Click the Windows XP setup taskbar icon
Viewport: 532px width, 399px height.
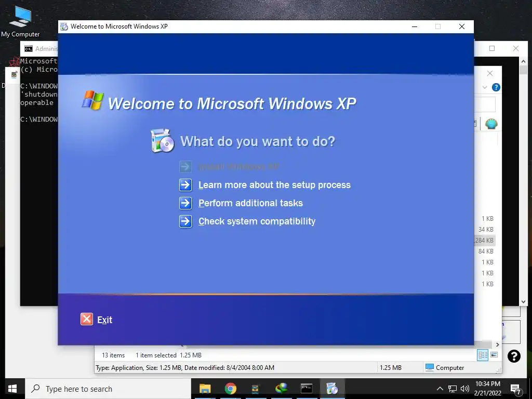click(x=332, y=389)
